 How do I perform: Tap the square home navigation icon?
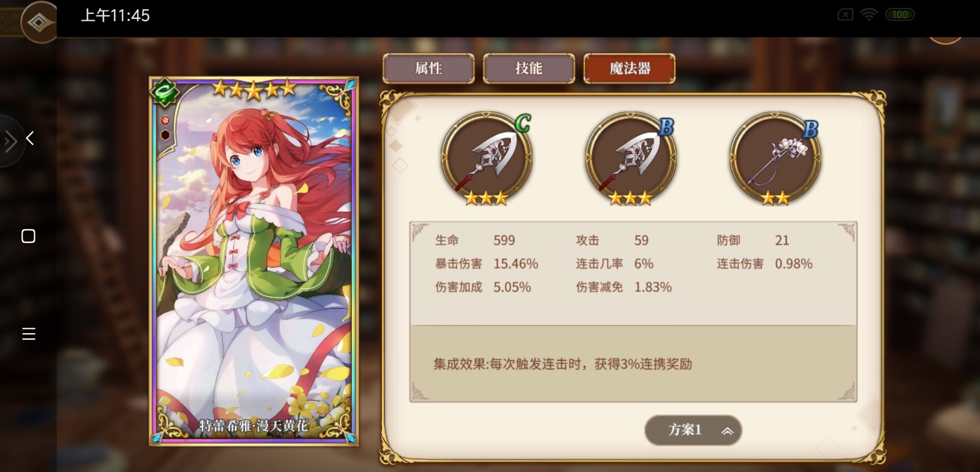29,236
